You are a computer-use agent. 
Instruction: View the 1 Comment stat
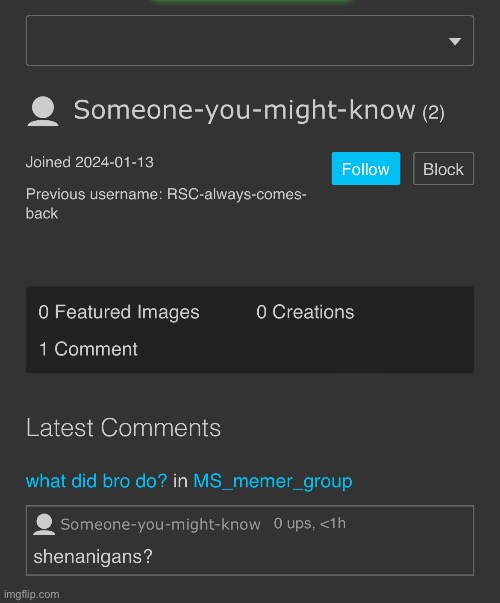(88, 349)
